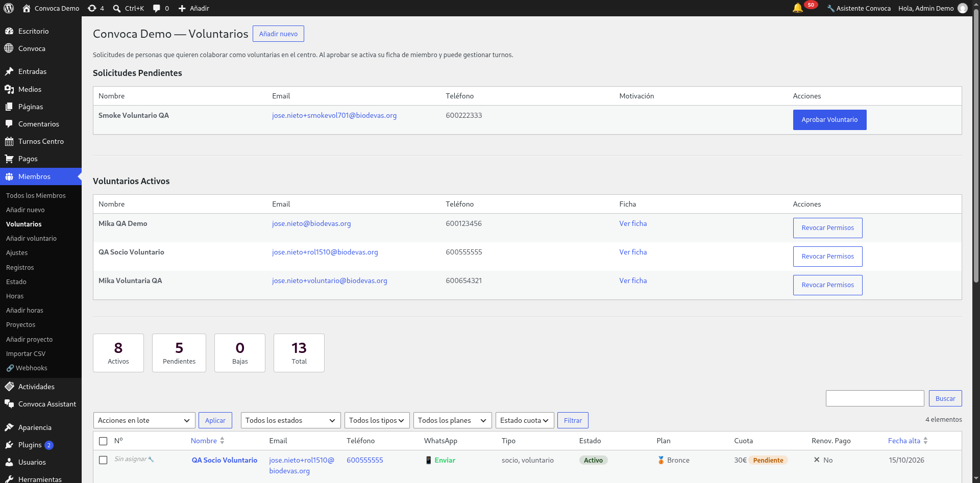Open Turnos Centro calendar in sidebar

[x=41, y=141]
